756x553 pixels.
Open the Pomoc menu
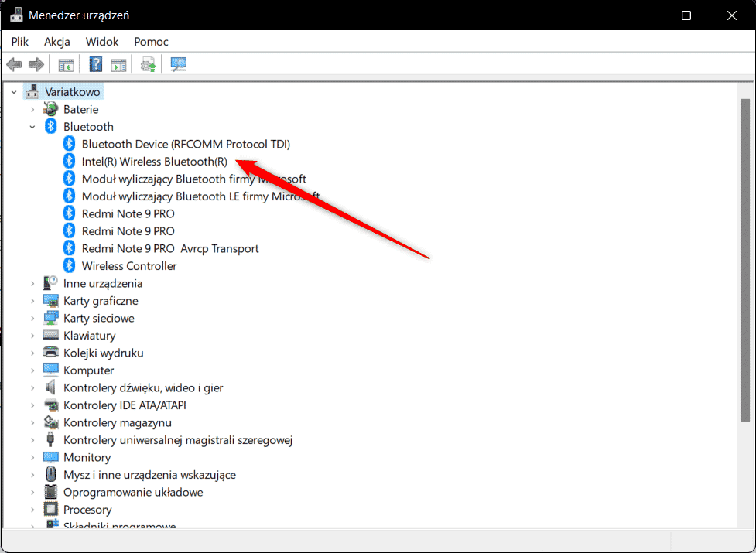pos(151,42)
